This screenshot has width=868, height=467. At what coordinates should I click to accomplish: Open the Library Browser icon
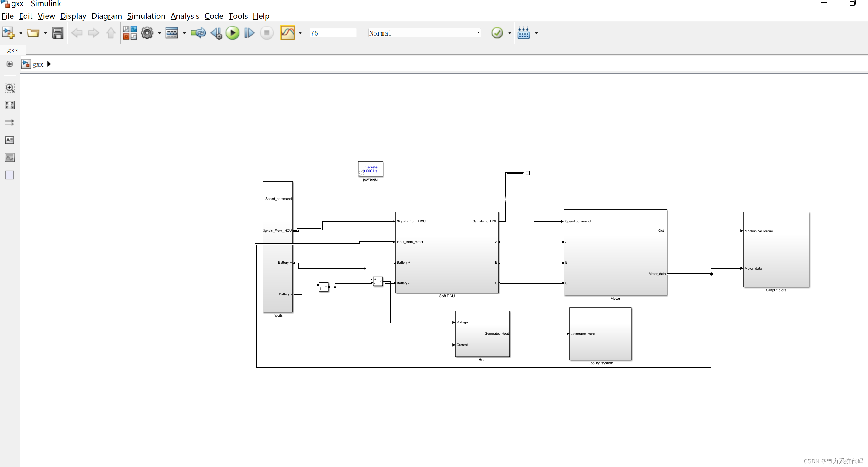pos(130,33)
